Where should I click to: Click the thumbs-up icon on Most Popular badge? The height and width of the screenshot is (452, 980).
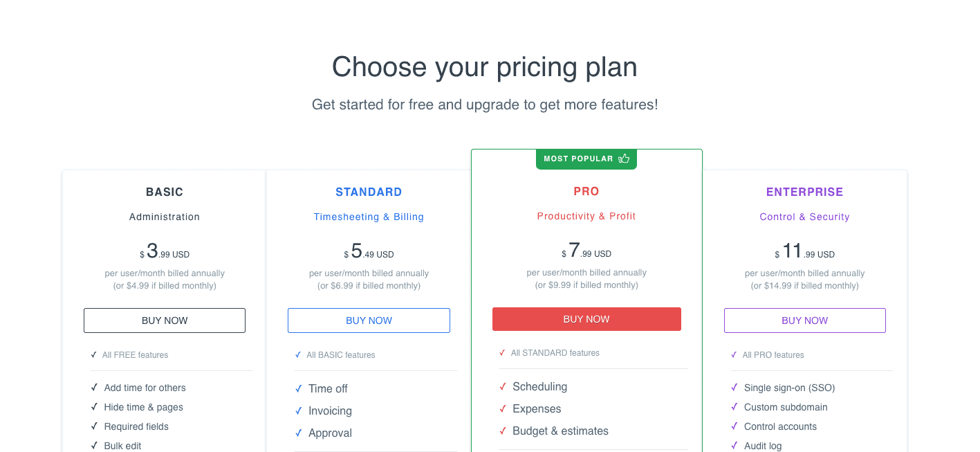(624, 159)
